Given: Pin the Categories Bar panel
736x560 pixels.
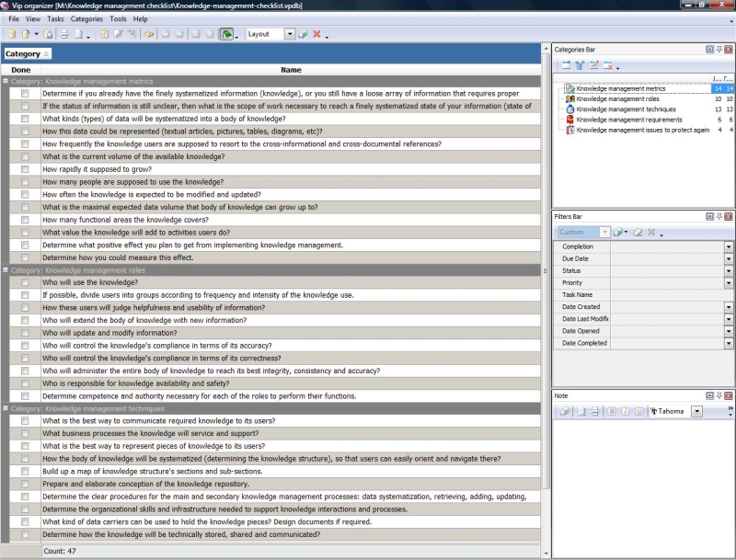Looking at the screenshot, I should 719,49.
